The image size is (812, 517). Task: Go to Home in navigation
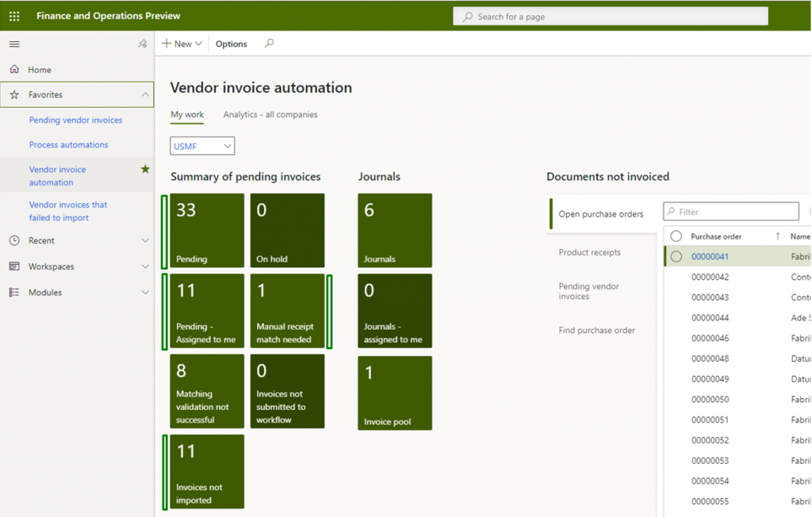tap(40, 70)
